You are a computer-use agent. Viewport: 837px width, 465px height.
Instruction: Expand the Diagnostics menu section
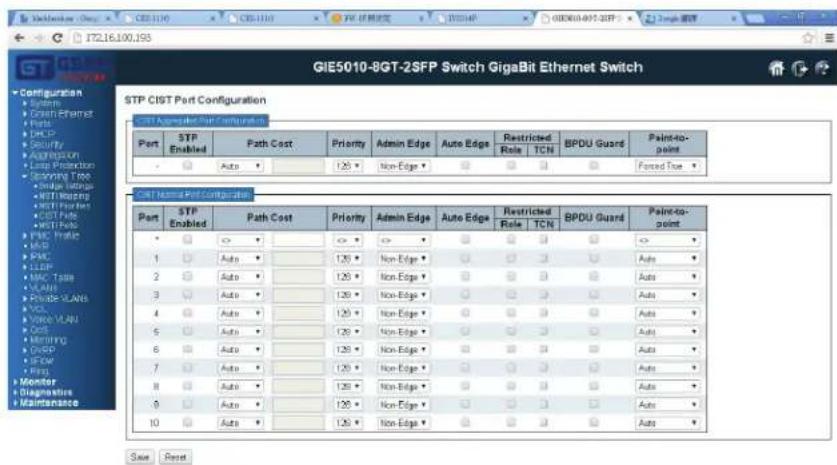(x=46, y=392)
